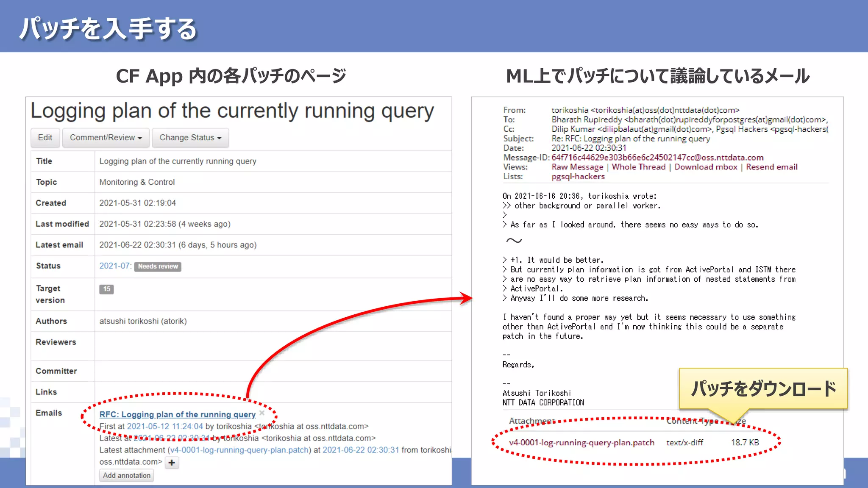868x488 pixels.
Task: Open RFC: Logging plan of the running query thread
Action: pyautogui.click(x=178, y=414)
